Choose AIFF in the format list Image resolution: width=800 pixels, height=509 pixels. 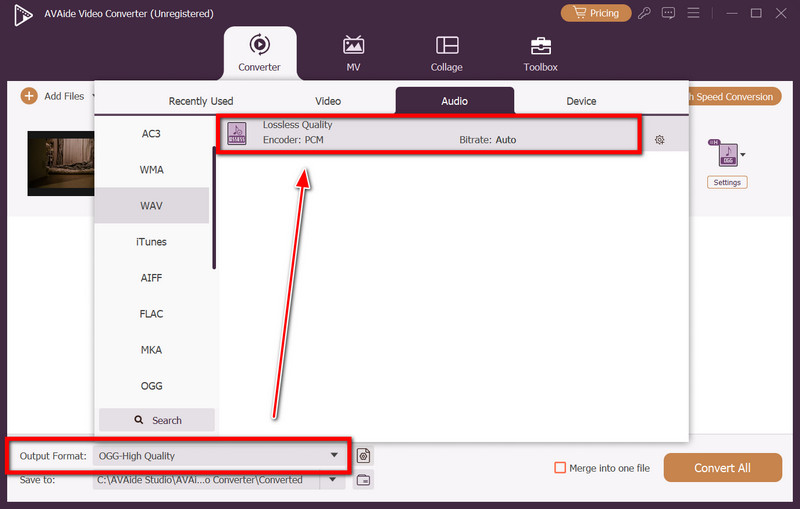pyautogui.click(x=152, y=278)
